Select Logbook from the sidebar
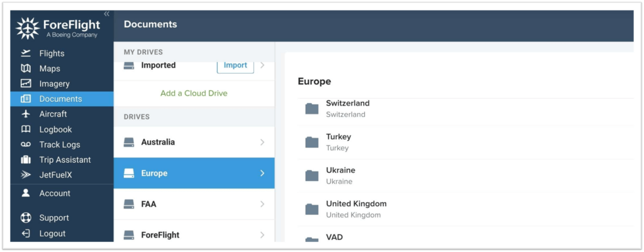Image resolution: width=644 pixels, height=252 pixels. point(55,129)
